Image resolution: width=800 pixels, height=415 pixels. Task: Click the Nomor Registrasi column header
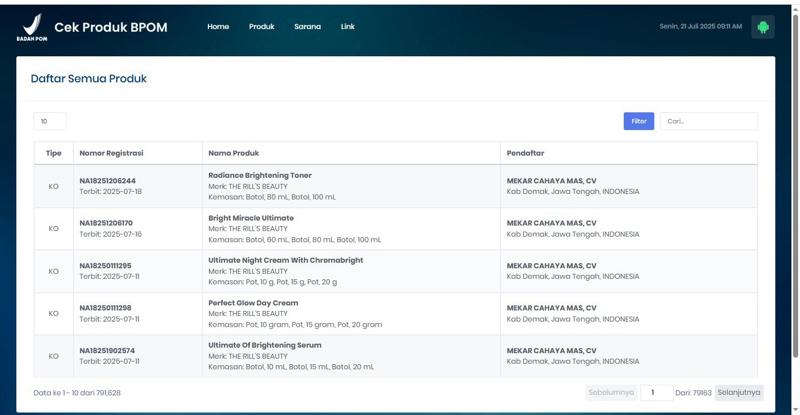pyautogui.click(x=111, y=153)
